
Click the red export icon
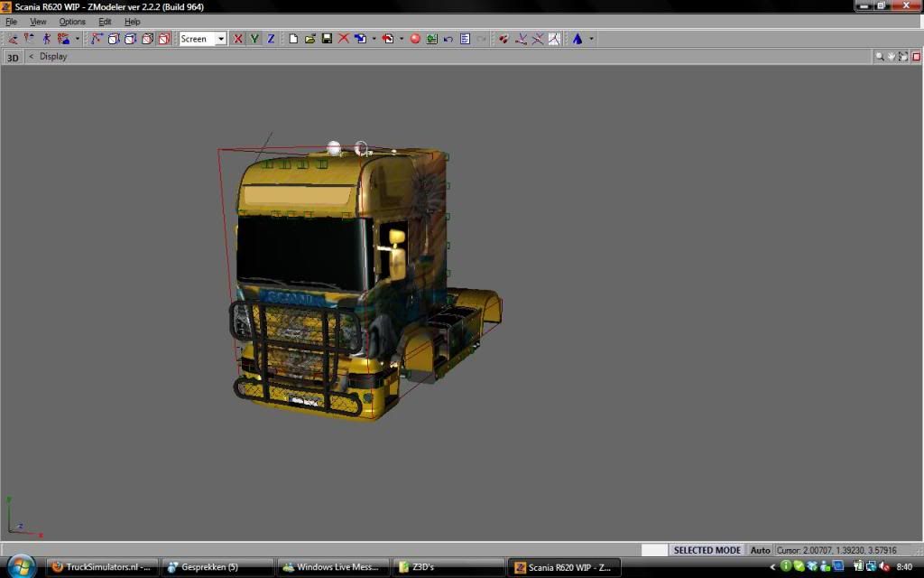pyautogui.click(x=388, y=39)
